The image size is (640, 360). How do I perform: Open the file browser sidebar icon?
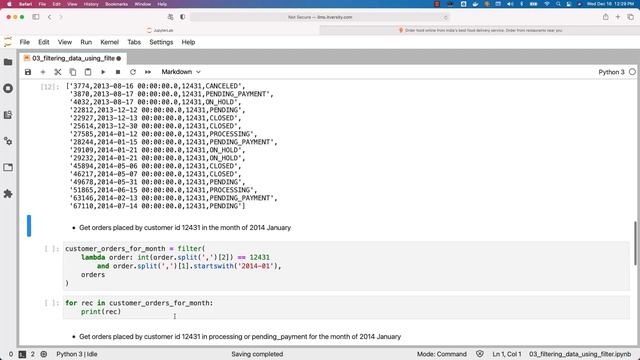pyautogui.click(x=8, y=62)
